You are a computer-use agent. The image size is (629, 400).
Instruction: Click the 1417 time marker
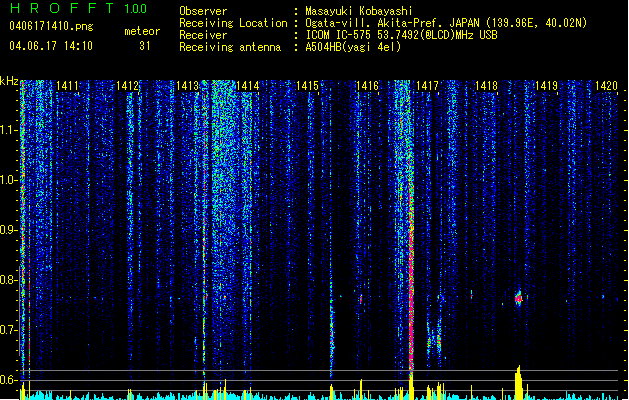pyautogui.click(x=427, y=86)
